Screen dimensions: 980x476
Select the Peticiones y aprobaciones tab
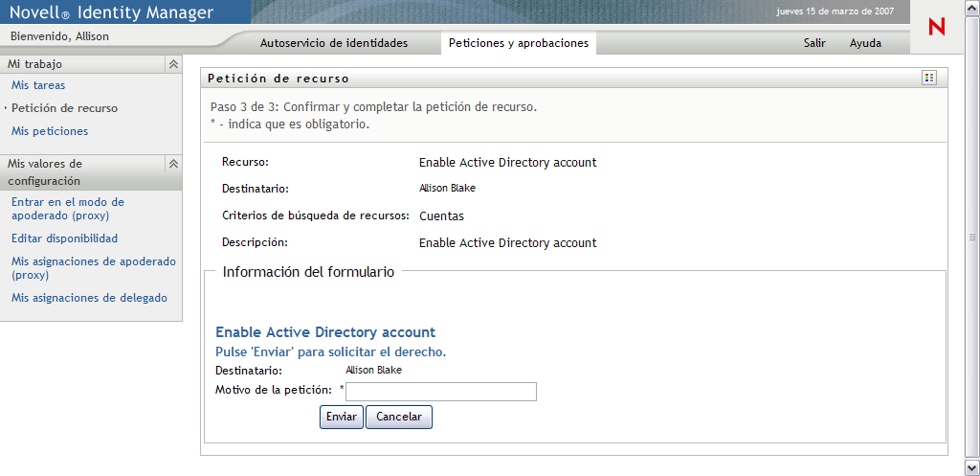pos(519,43)
